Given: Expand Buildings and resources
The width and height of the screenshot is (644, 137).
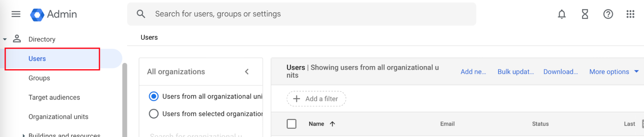Looking at the screenshot, I should click(24, 135).
